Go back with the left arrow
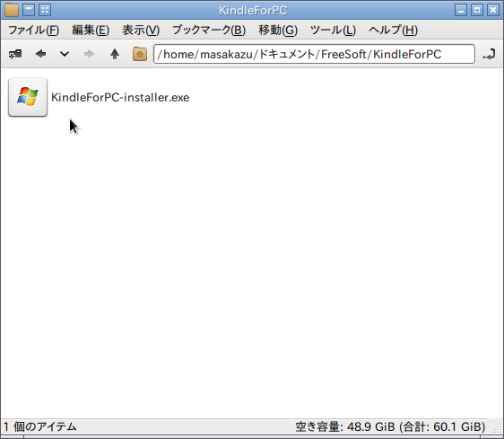The height and width of the screenshot is (439, 504). click(x=40, y=54)
